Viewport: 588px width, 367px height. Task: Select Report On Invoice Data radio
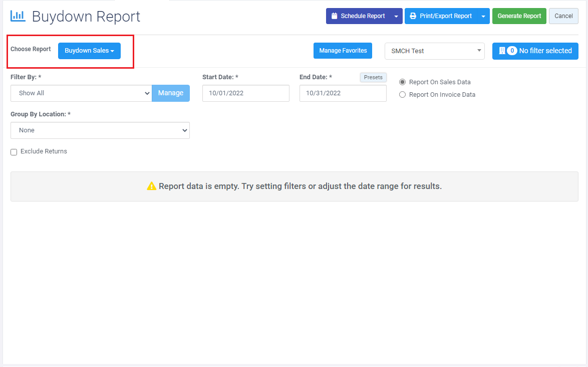[402, 95]
